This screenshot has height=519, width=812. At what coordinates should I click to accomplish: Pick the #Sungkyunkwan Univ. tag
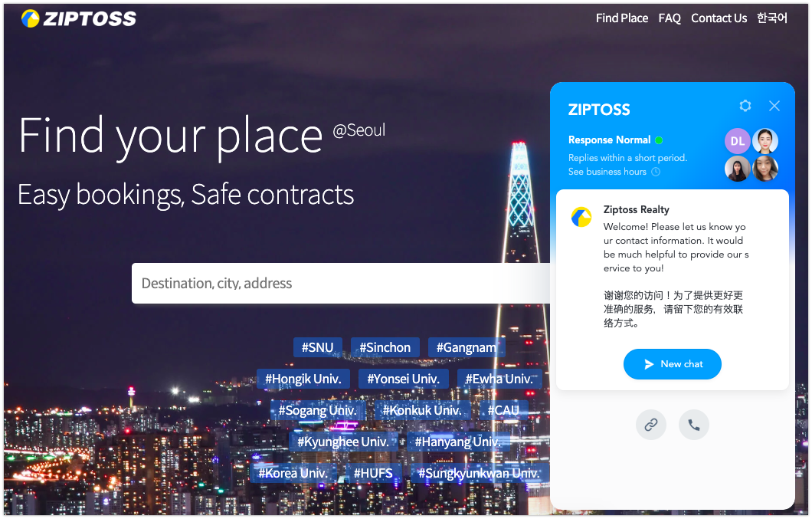click(x=479, y=473)
